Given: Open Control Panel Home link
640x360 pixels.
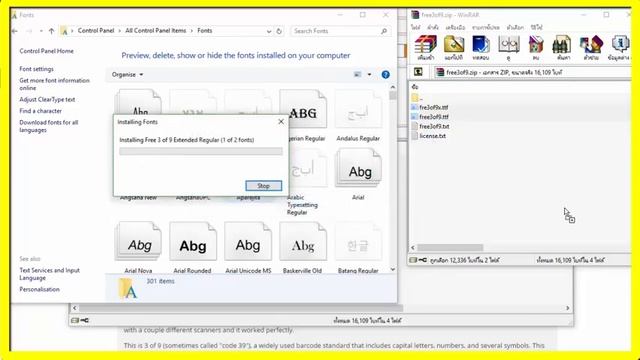Looking at the screenshot, I should coord(47,51).
